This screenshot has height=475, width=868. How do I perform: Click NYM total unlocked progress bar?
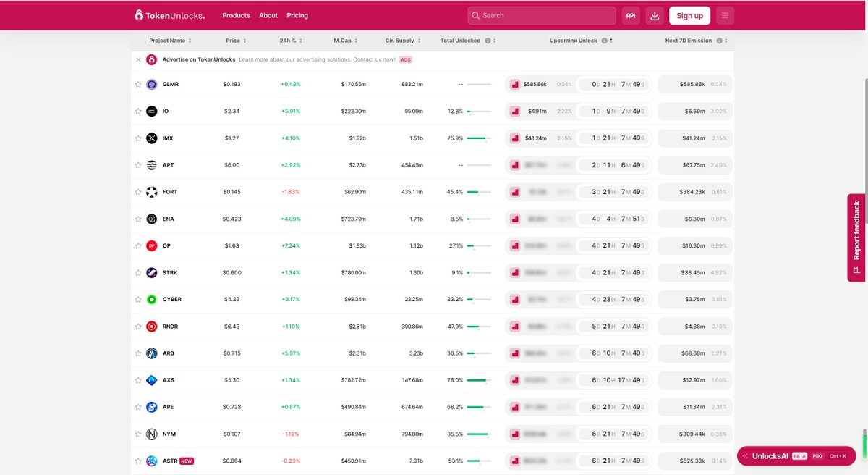click(479, 434)
